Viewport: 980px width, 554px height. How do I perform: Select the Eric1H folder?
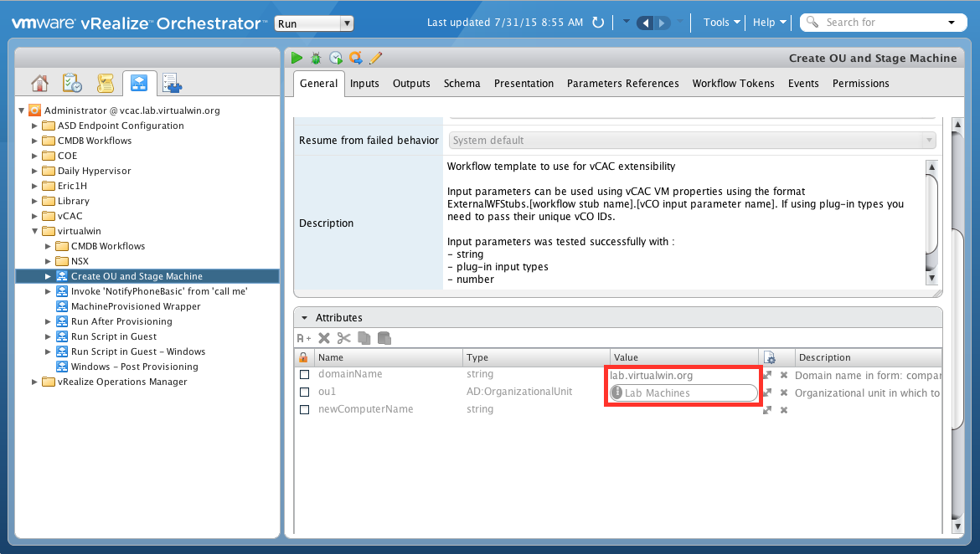(x=72, y=186)
